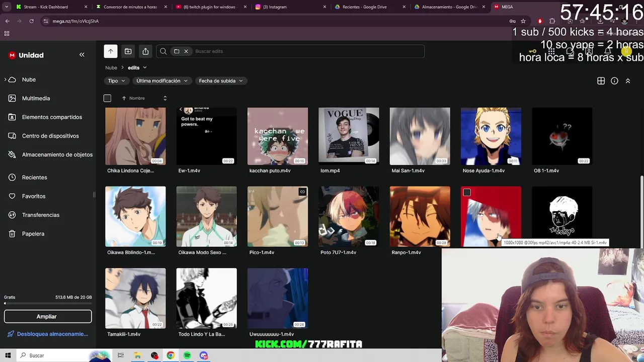Select the Oikawa Modo Sexo file name

(x=202, y=252)
